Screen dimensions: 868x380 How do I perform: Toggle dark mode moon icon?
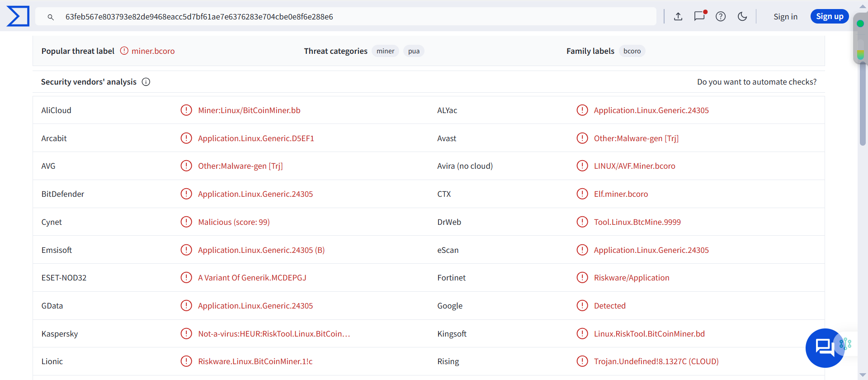tap(742, 17)
